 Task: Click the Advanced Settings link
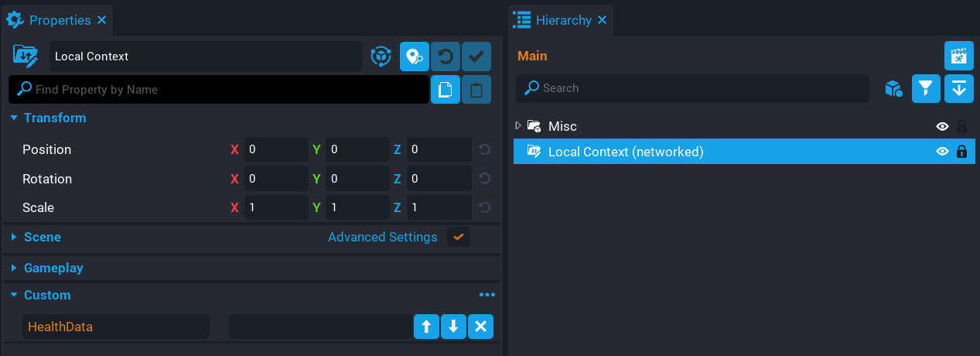coord(382,237)
